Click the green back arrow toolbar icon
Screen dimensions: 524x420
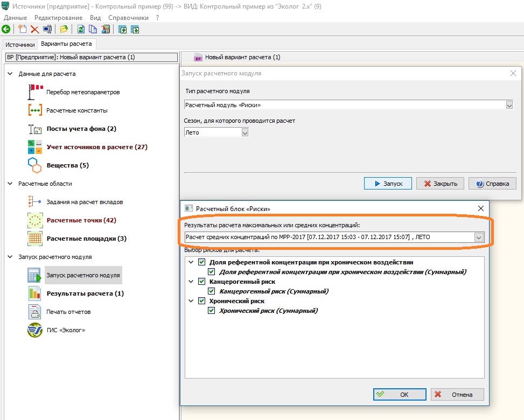pyautogui.click(x=6, y=30)
